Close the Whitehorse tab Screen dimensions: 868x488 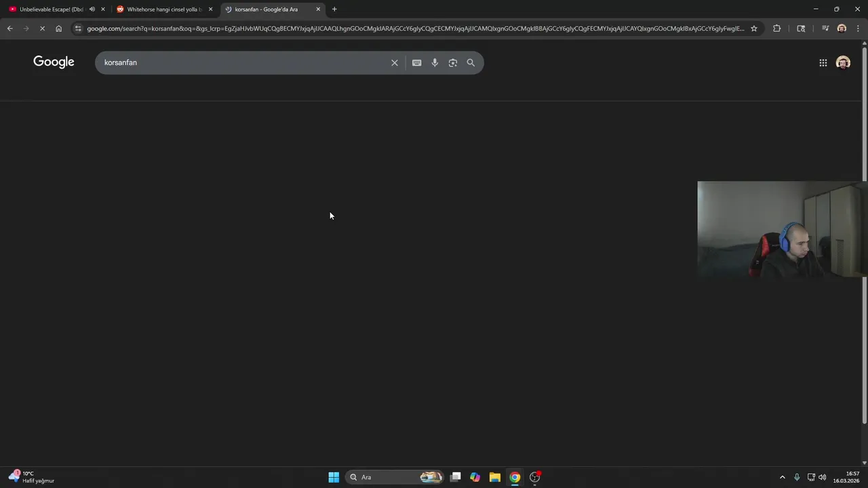(210, 9)
